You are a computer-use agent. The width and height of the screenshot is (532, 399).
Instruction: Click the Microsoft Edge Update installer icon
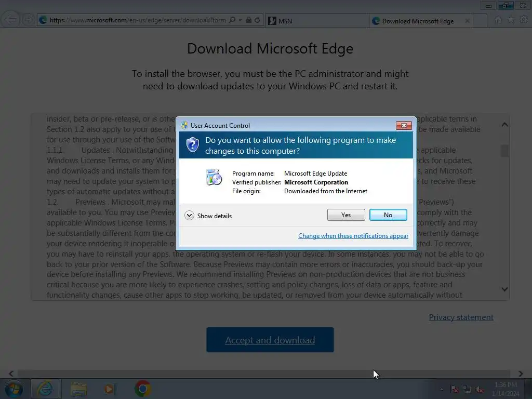[214, 177]
